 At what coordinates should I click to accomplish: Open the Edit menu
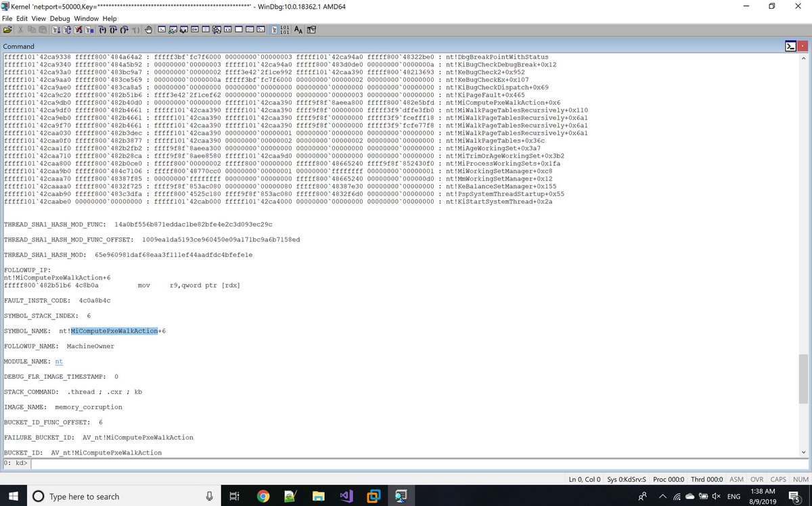tap(22, 18)
